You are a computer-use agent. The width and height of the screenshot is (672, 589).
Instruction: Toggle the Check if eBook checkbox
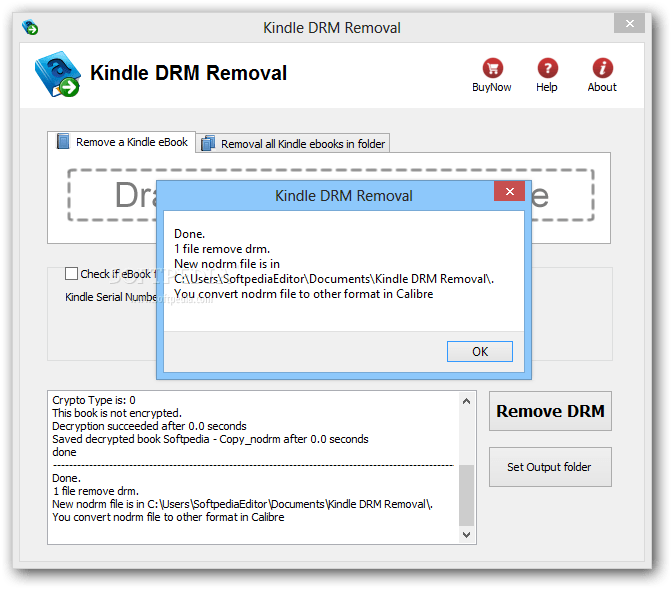(x=71, y=273)
